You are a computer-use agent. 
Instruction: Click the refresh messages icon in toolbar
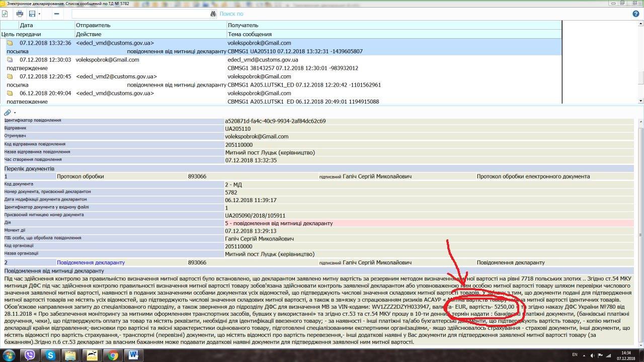(x=5, y=14)
